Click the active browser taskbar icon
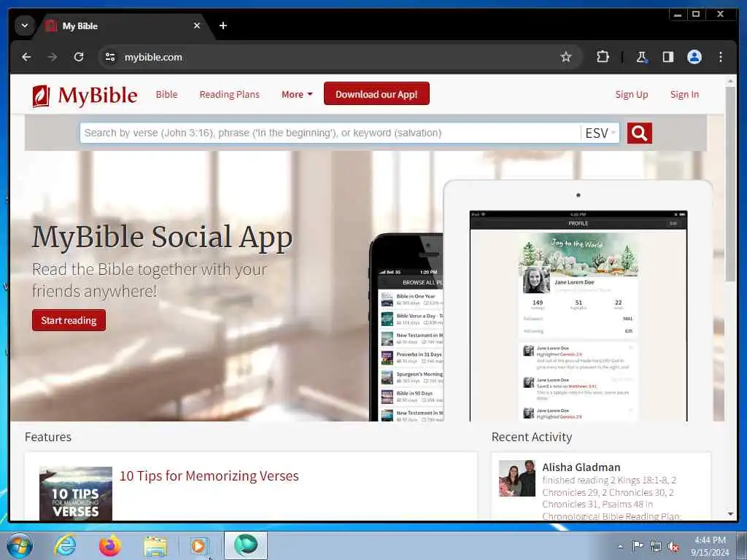This screenshot has width=747, height=560. click(x=245, y=545)
